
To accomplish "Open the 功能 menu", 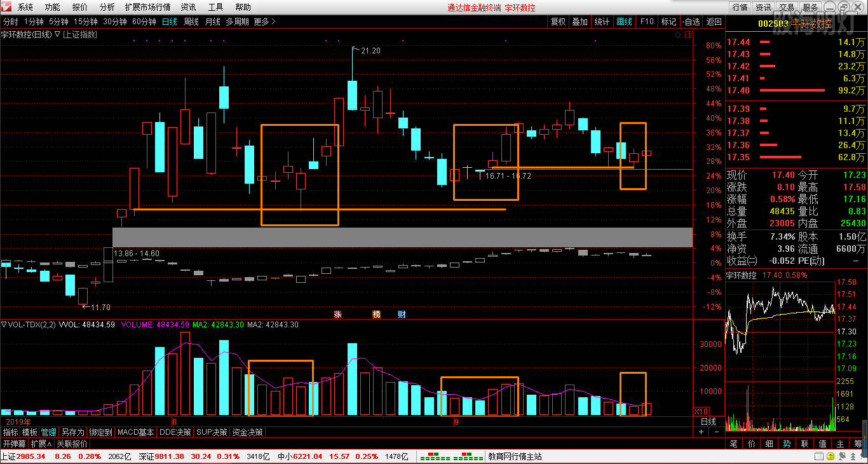I will pyautogui.click(x=53, y=8).
